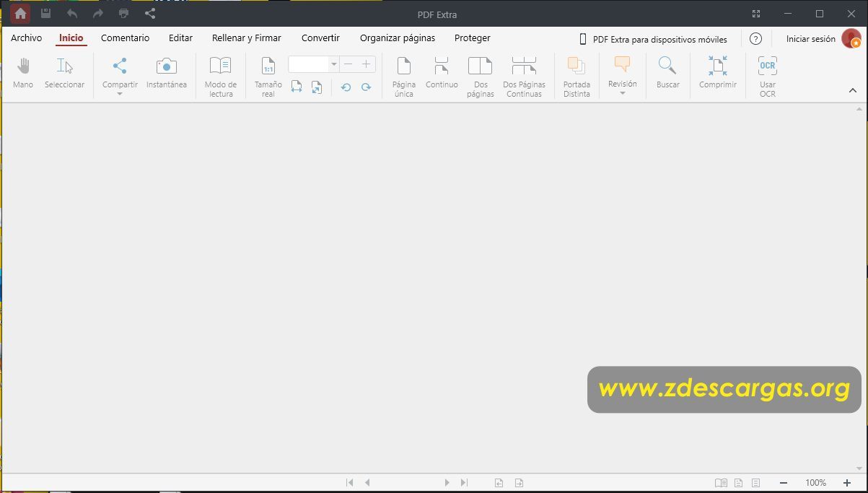Click the Save floppy disk icon
Viewport: 868px width, 493px height.
pos(45,14)
